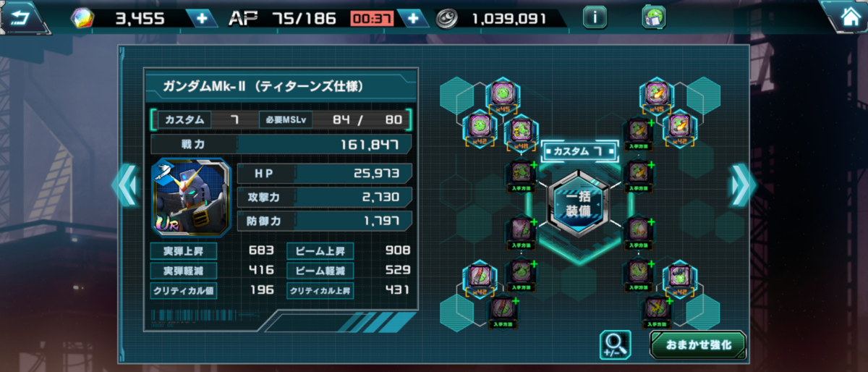Open bottom-right x42 green part slot

(x=679, y=278)
